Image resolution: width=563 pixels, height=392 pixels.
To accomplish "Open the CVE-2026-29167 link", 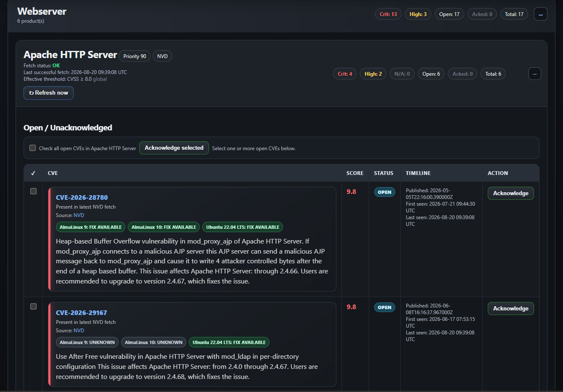I will click(82, 313).
